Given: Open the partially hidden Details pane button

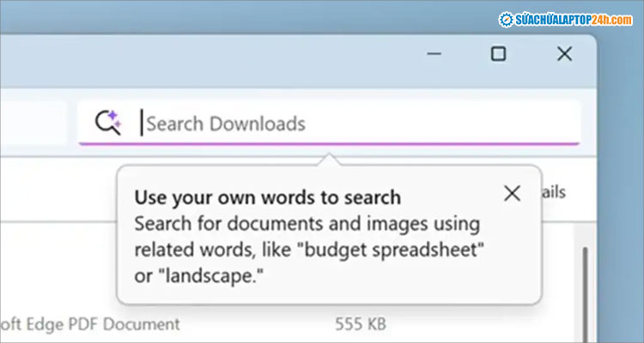Looking at the screenshot, I should click(552, 192).
